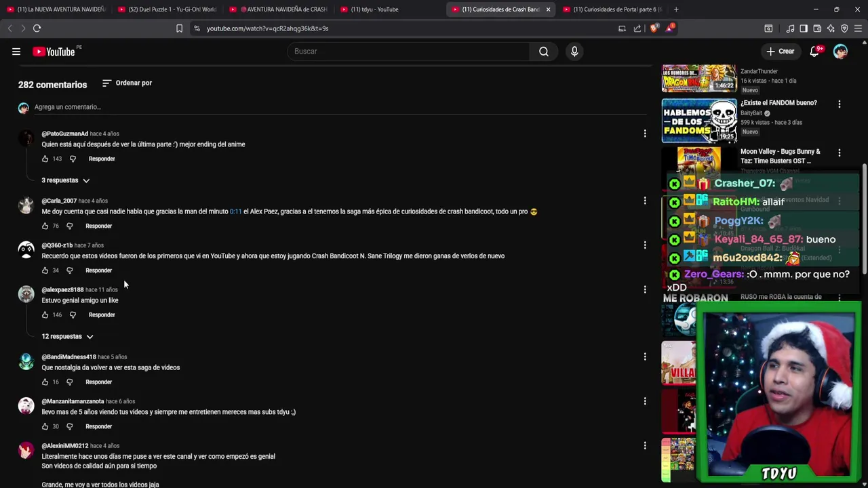Jump to timestamp 0:11 link

coord(235,211)
